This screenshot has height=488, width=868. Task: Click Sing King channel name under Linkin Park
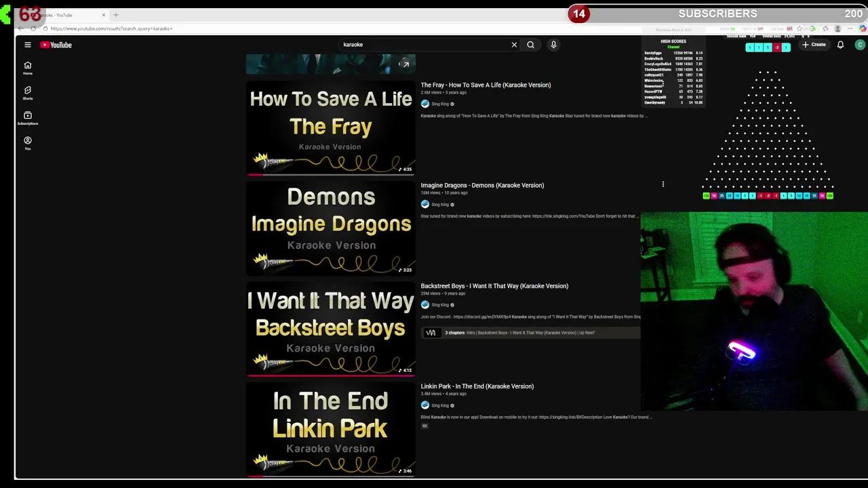click(440, 405)
